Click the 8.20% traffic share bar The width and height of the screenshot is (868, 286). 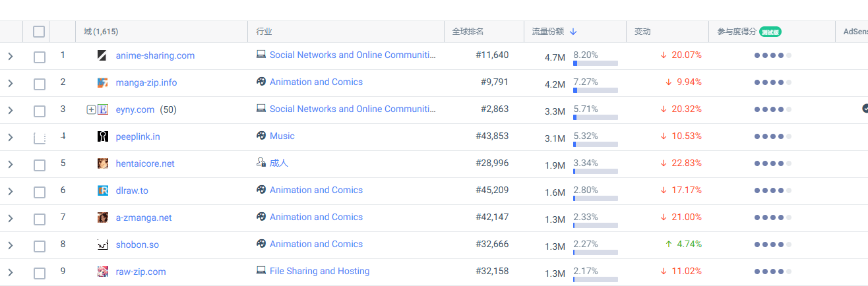pos(596,63)
